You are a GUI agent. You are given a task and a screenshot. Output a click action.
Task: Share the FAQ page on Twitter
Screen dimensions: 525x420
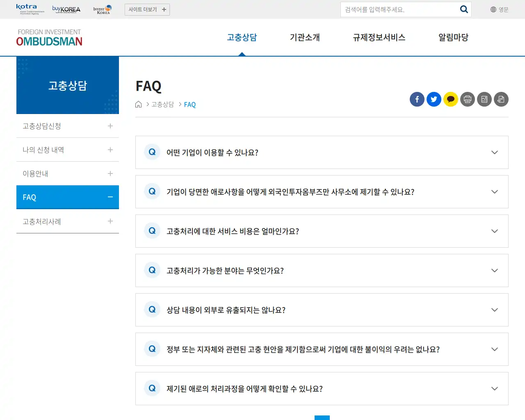point(434,99)
